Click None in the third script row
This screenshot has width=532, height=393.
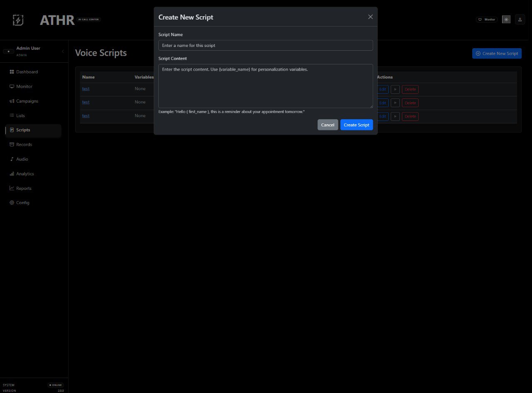click(x=140, y=116)
